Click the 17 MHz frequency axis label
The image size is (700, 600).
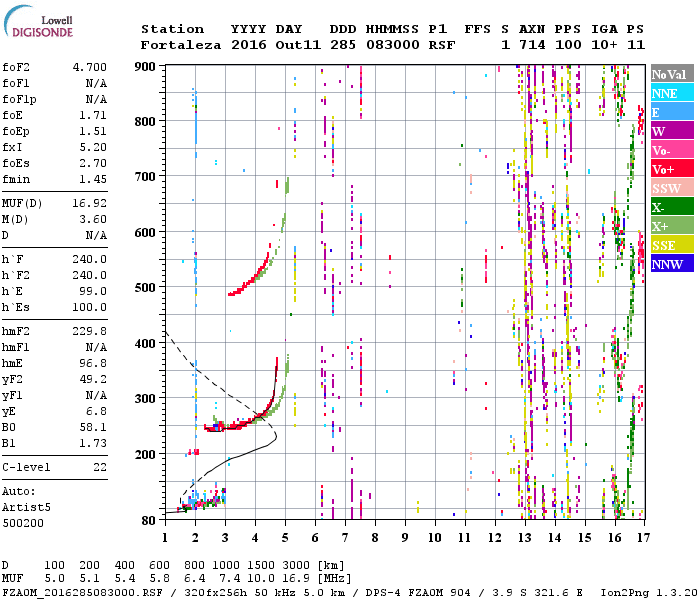tap(643, 538)
